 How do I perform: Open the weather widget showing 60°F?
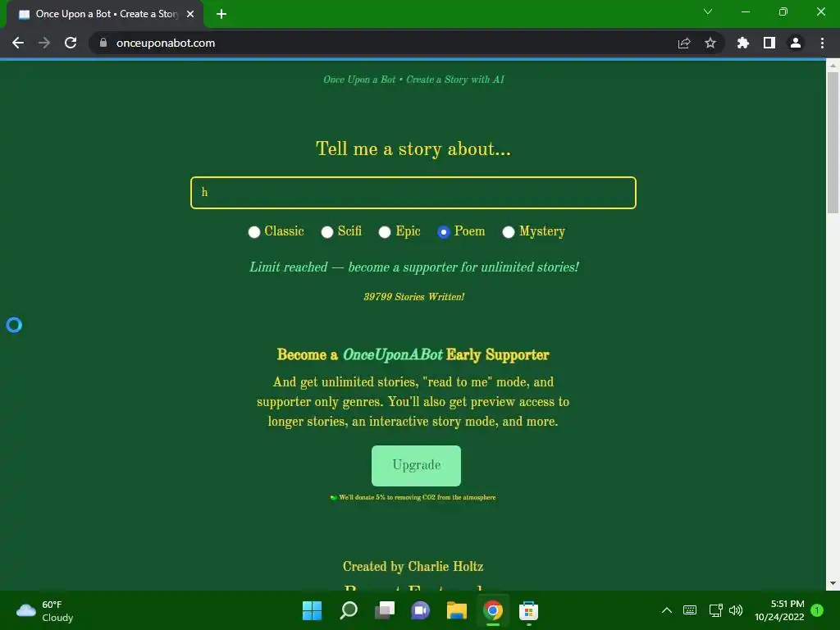point(45,610)
